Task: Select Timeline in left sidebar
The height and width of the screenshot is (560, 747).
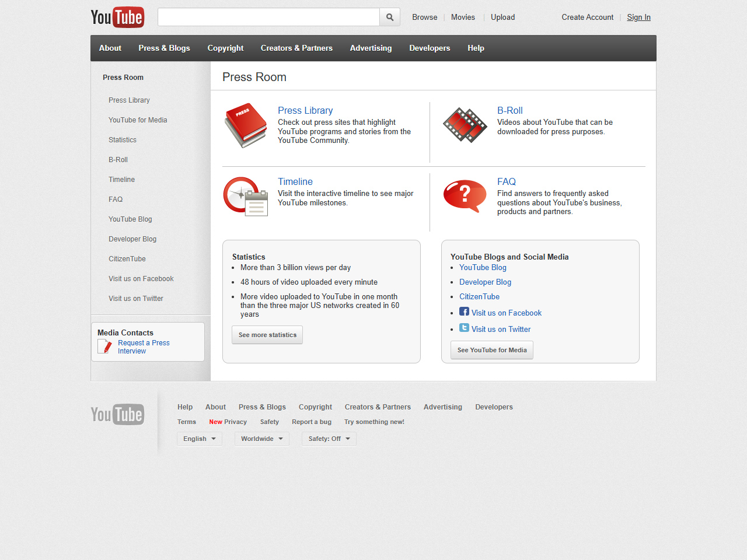Action: (121, 180)
